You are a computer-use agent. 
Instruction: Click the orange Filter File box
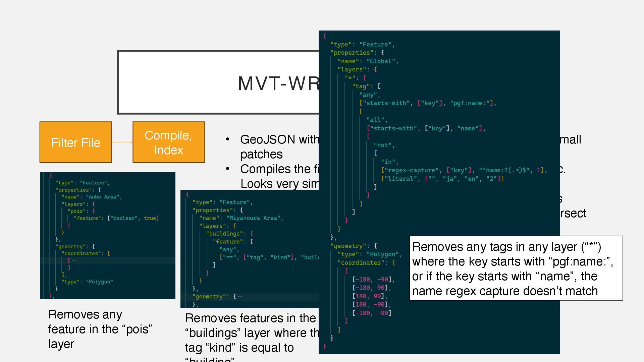coord(75,142)
